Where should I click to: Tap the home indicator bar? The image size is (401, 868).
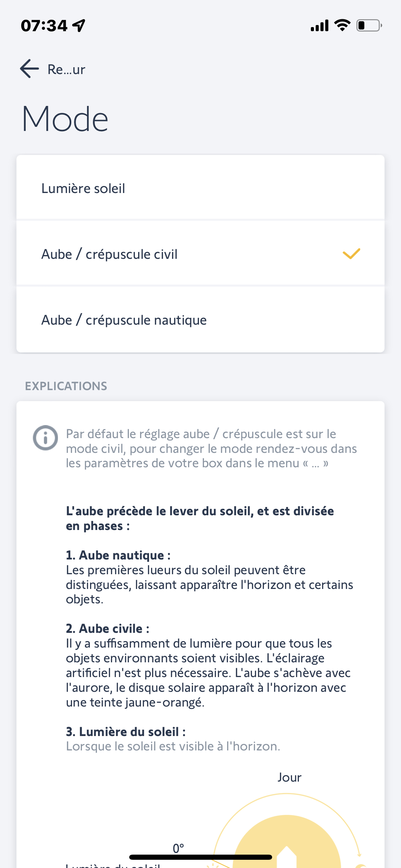pos(200,857)
